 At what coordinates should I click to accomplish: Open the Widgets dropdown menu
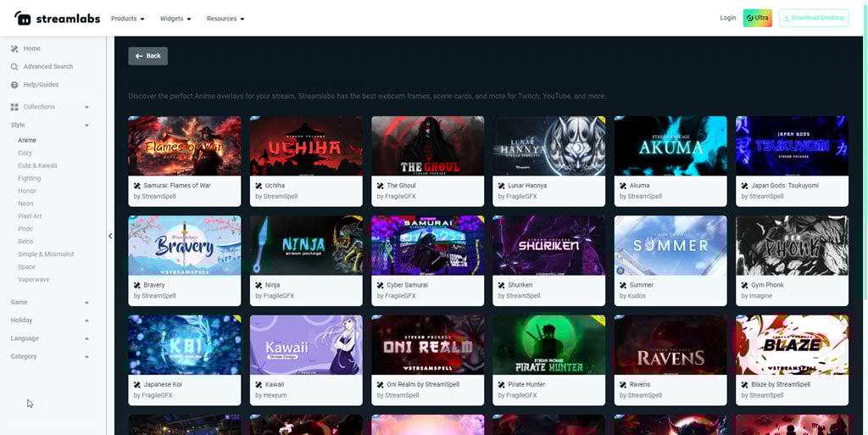click(175, 19)
